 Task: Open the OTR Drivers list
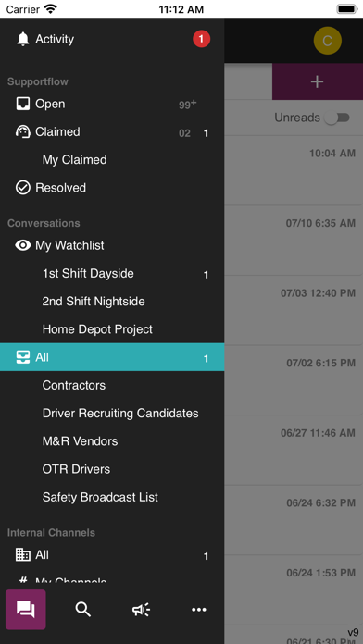point(112,469)
